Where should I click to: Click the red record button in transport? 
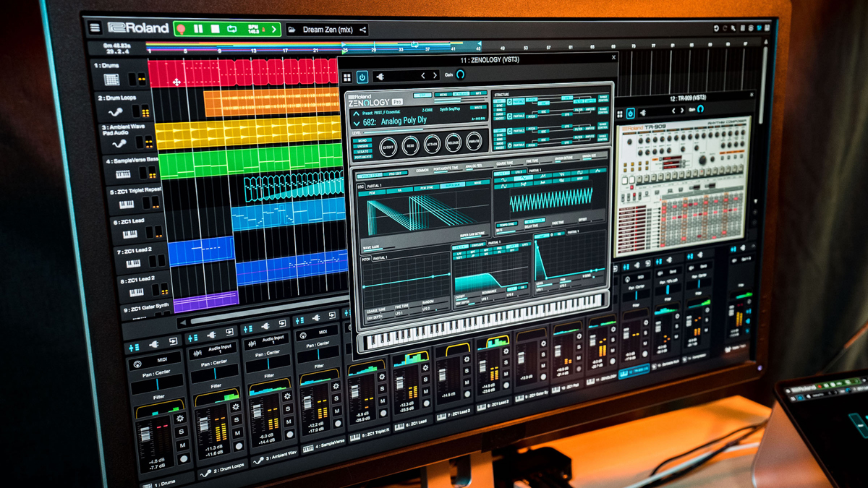tap(181, 29)
